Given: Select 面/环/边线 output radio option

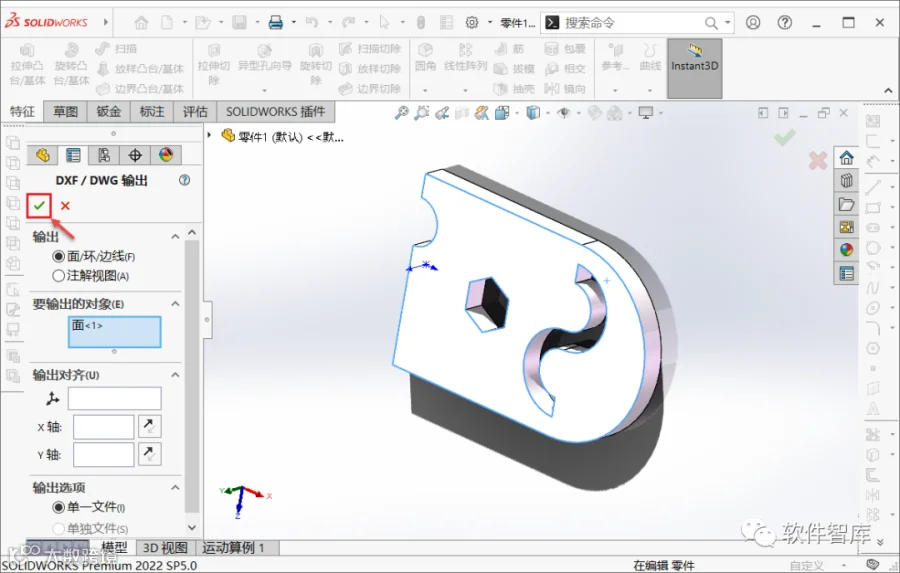Looking at the screenshot, I should pos(58,256).
